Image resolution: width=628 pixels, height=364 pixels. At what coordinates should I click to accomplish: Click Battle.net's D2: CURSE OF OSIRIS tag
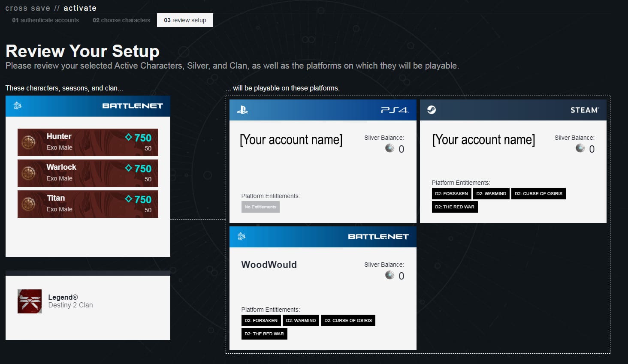(x=348, y=321)
